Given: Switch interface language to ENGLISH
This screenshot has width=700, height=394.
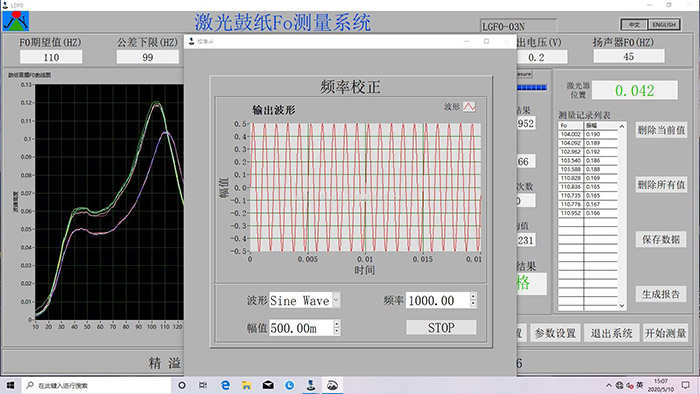Looking at the screenshot, I should (664, 25).
